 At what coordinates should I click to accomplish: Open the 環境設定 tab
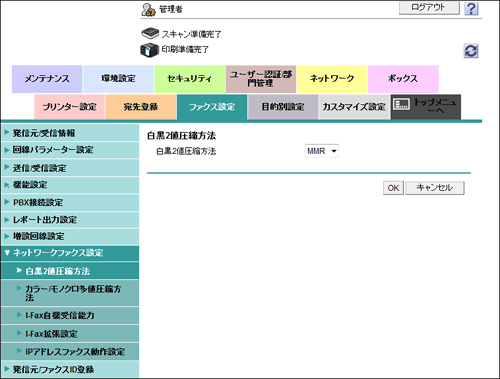(x=118, y=79)
